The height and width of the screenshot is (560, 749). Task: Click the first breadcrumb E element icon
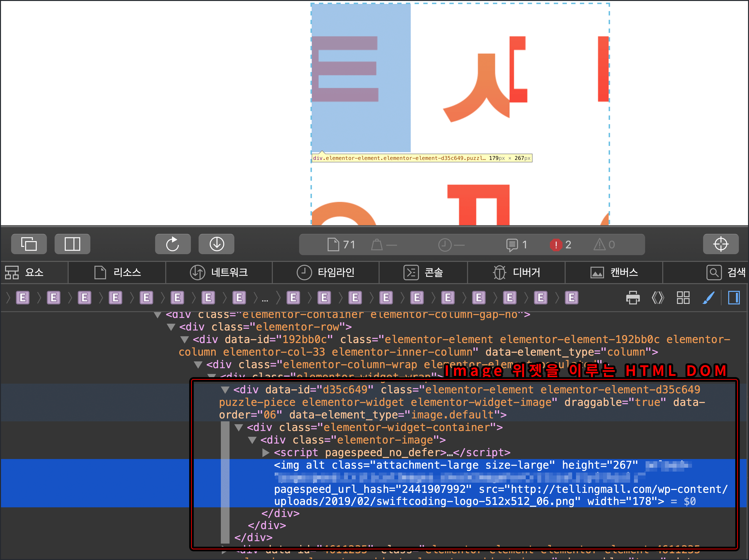click(23, 298)
